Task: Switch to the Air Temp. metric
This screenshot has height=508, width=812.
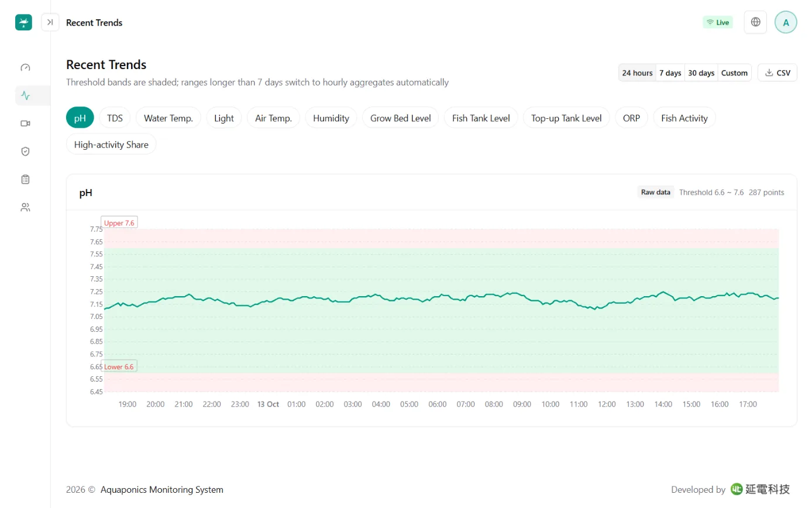Action: coord(273,118)
